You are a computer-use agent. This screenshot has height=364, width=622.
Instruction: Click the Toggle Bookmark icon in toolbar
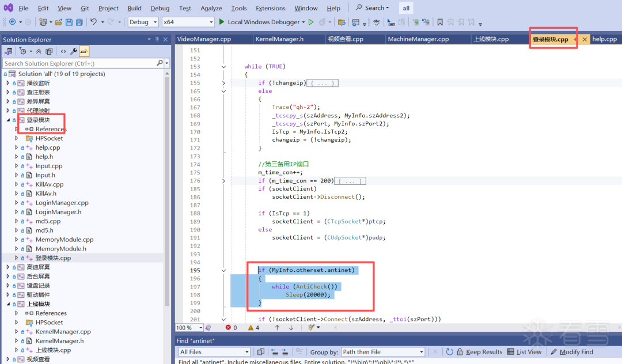point(440,22)
